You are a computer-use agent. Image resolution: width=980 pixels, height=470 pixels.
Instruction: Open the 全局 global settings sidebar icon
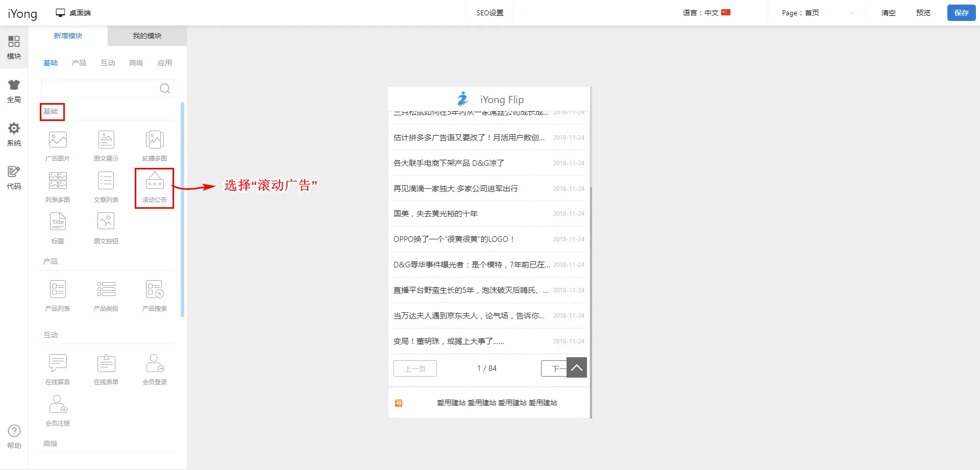pyautogui.click(x=14, y=91)
